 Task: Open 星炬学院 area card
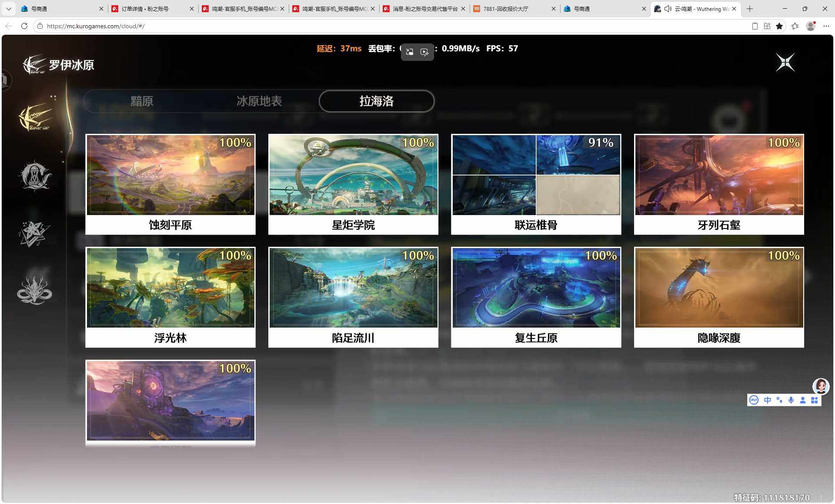click(x=353, y=184)
